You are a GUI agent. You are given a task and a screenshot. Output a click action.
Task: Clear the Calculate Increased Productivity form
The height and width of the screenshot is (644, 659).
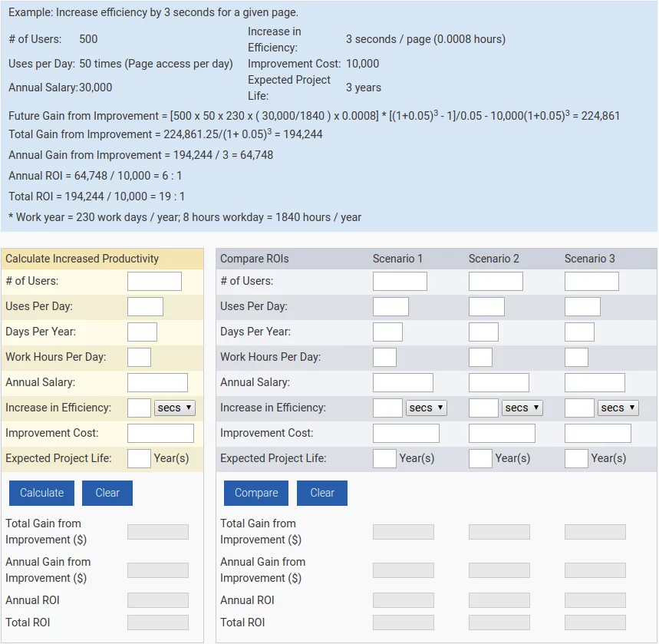point(107,493)
